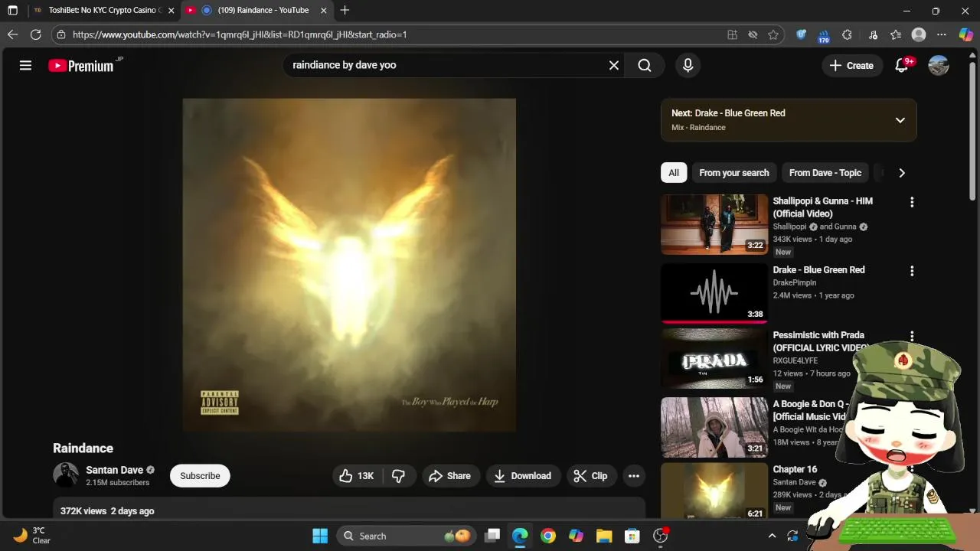Dislike the Raindance video
This screenshot has width=980, height=551.
pos(398,476)
